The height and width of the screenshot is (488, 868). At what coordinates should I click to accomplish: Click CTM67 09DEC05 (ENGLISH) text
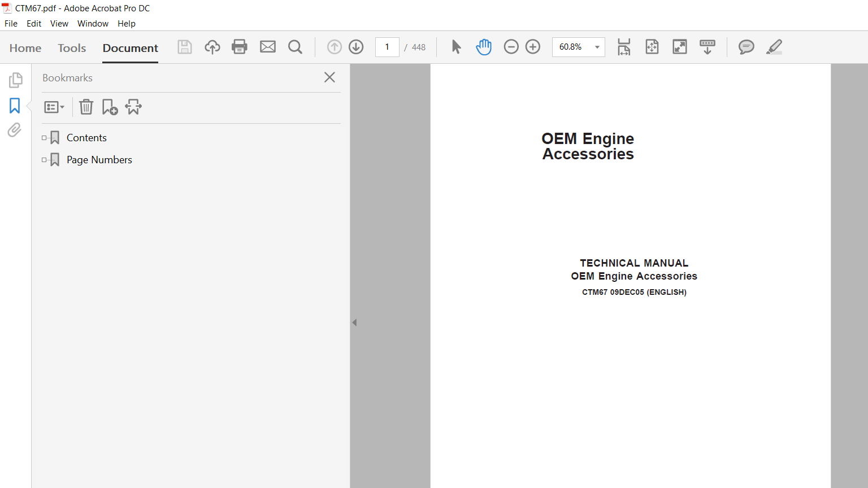[634, 292]
